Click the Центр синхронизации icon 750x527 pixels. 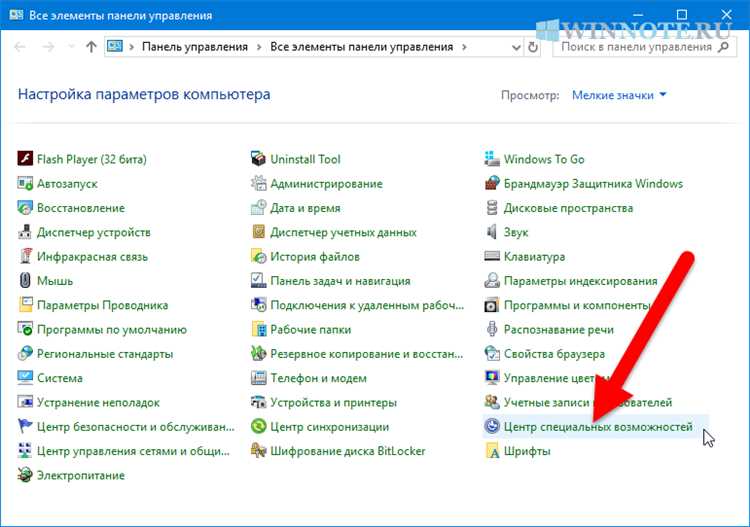point(258,426)
